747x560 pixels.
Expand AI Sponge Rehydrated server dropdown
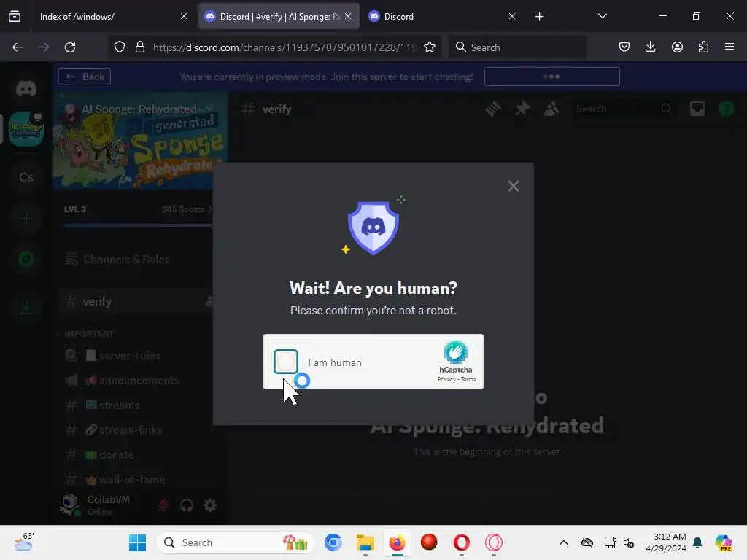(x=209, y=109)
